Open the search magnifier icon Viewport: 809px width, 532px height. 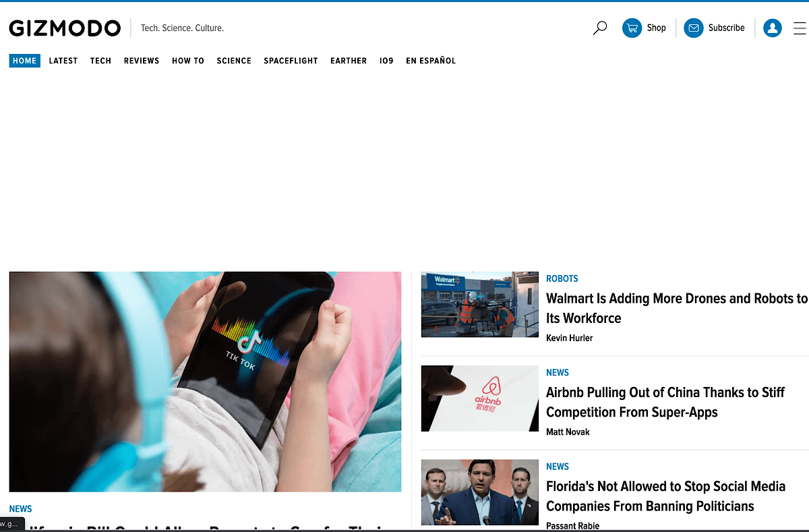tap(599, 28)
